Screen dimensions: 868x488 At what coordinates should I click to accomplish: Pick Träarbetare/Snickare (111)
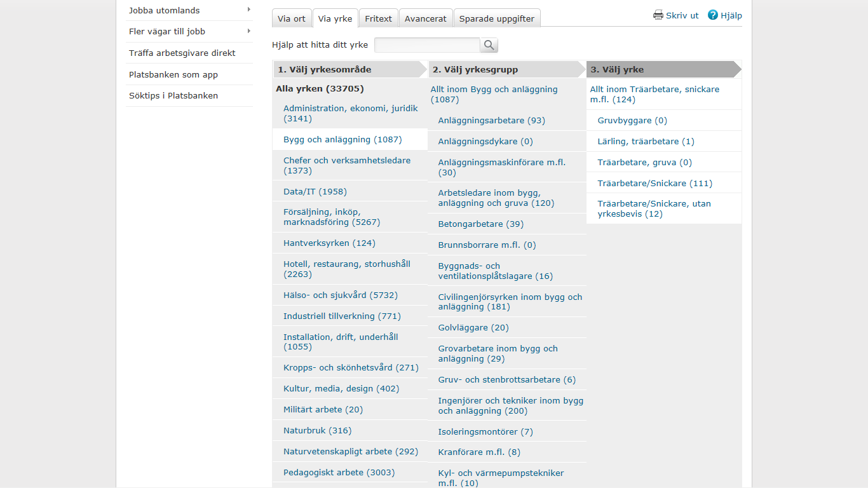[655, 183]
